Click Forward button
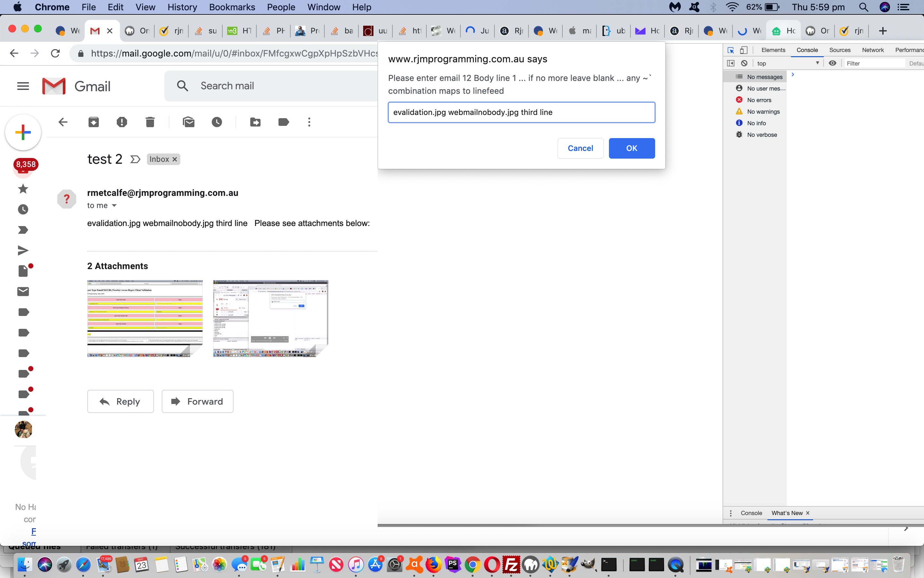 (197, 401)
